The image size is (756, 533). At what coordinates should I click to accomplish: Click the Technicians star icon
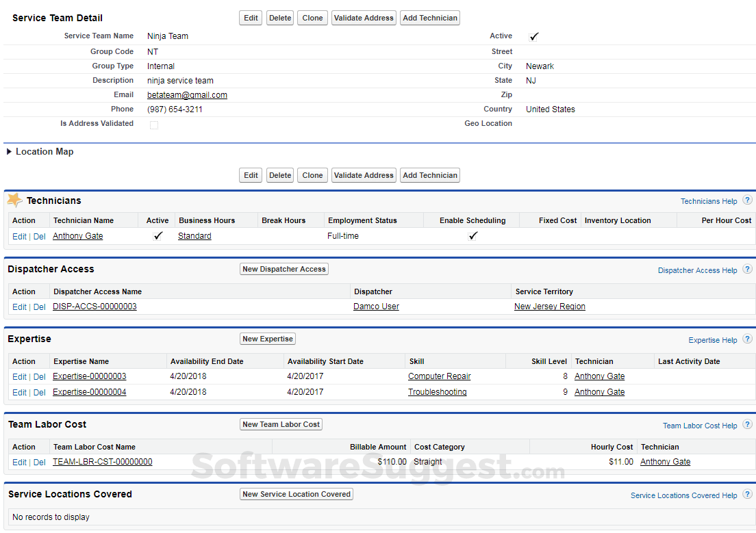(x=14, y=200)
